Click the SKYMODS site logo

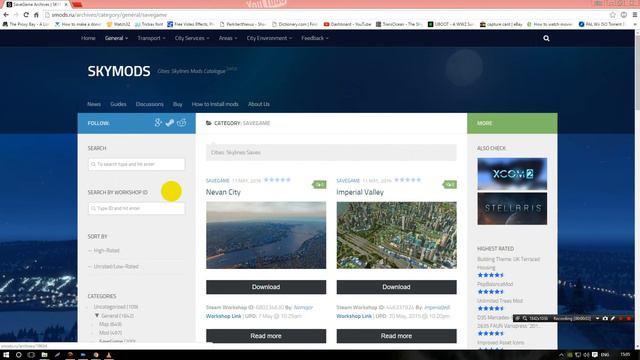pos(119,71)
